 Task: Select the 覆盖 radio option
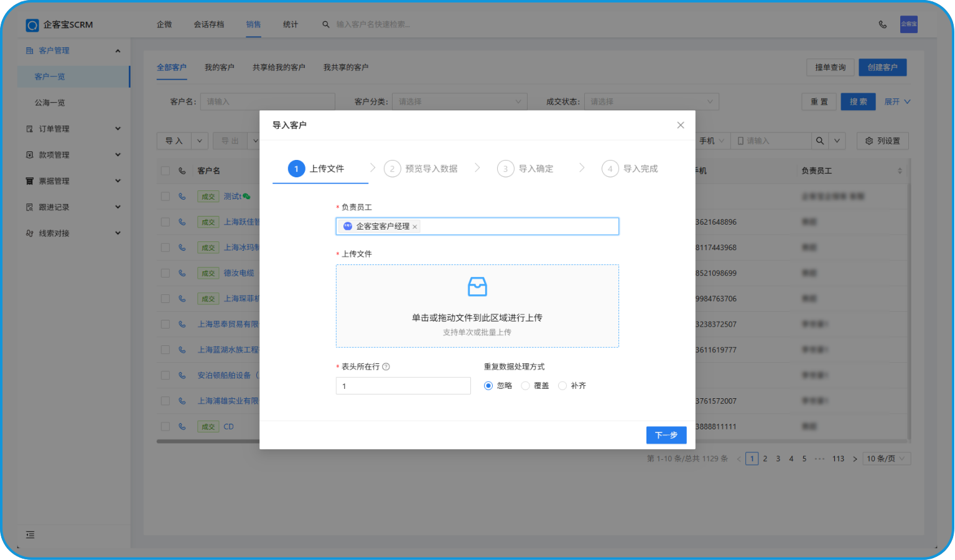526,386
